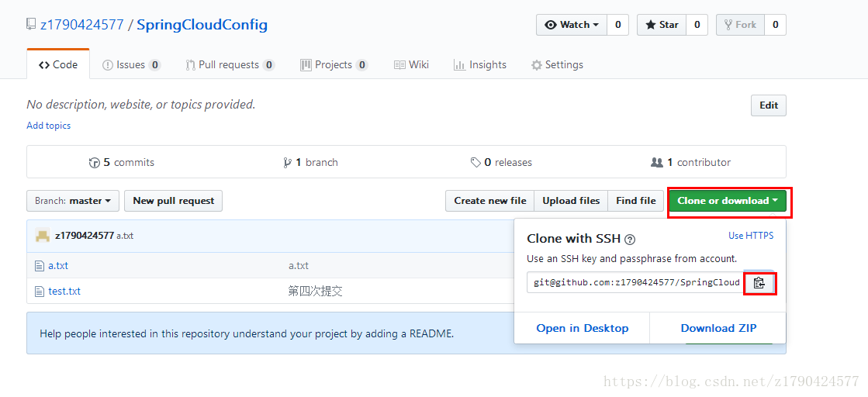The image size is (868, 397).
Task: Click Create new file button
Action: click(x=490, y=200)
